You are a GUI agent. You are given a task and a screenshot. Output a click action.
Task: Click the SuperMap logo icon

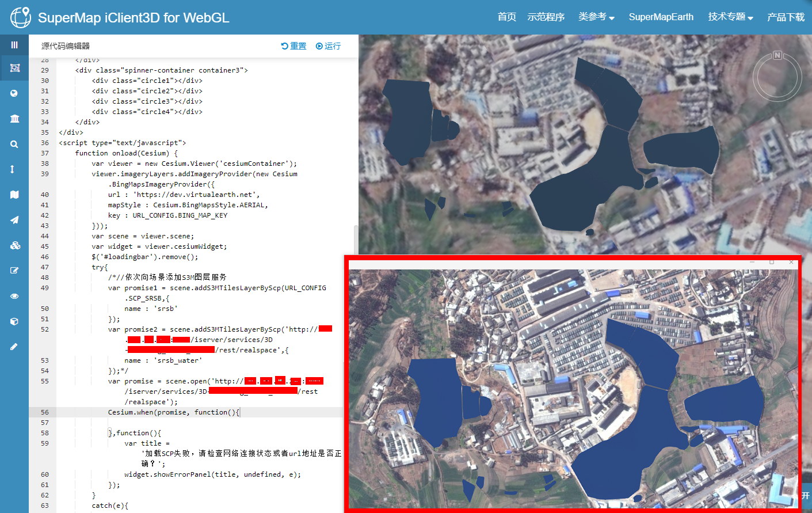click(20, 17)
